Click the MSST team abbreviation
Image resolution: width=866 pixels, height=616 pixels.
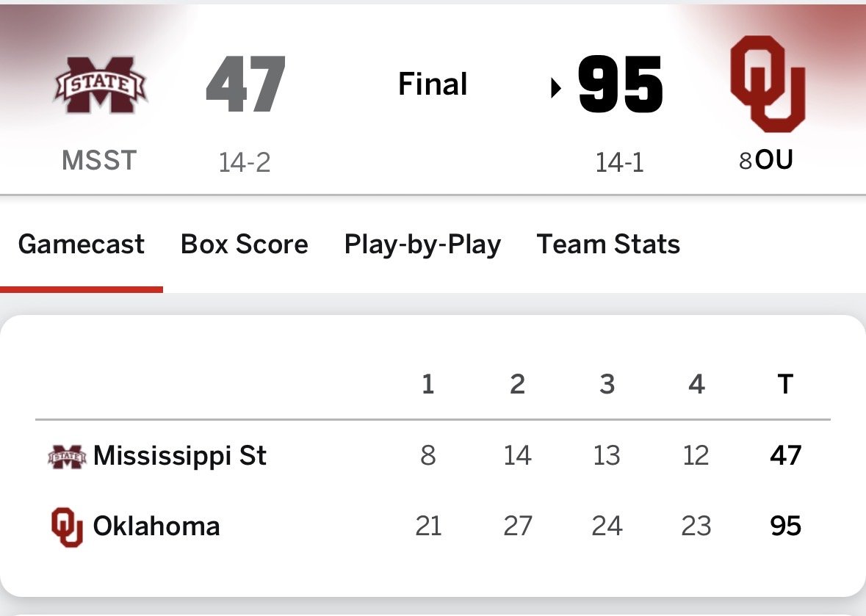click(x=100, y=160)
